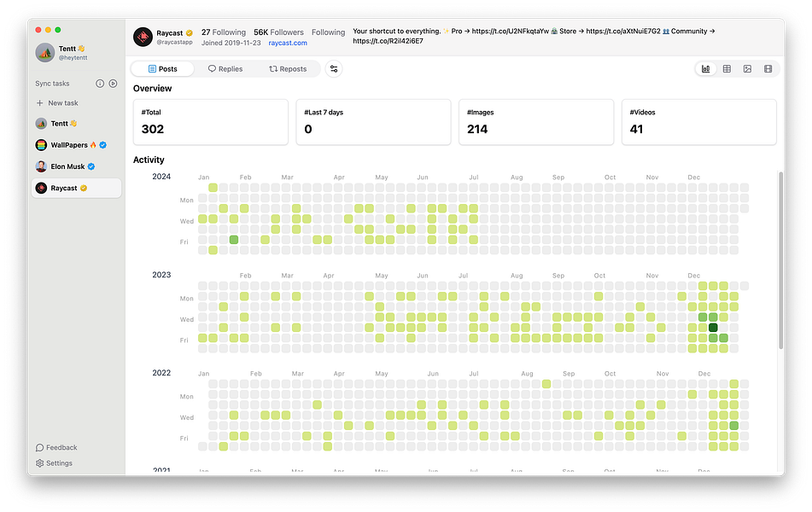Open the raycast.com profile link
Viewport: 812px width, 512px height.
point(288,43)
